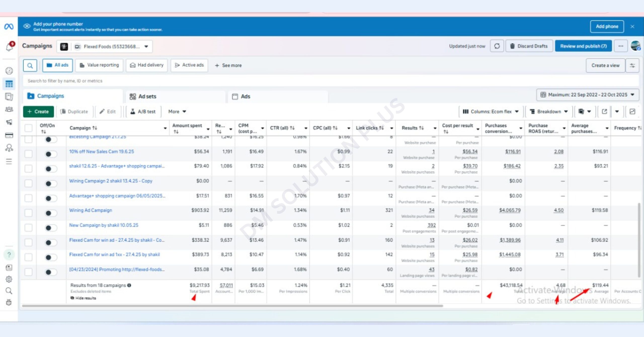This screenshot has height=337, width=644.
Task: Click the view settings sliders icon
Action: [x=632, y=66]
